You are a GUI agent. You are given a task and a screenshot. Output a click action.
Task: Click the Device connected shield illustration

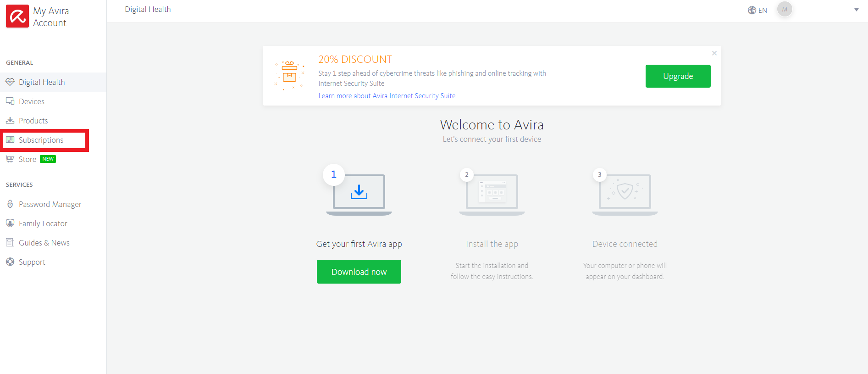pyautogui.click(x=625, y=195)
